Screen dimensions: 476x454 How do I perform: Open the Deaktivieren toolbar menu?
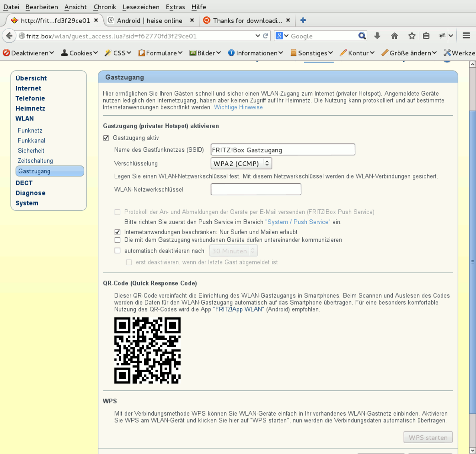[x=28, y=53]
